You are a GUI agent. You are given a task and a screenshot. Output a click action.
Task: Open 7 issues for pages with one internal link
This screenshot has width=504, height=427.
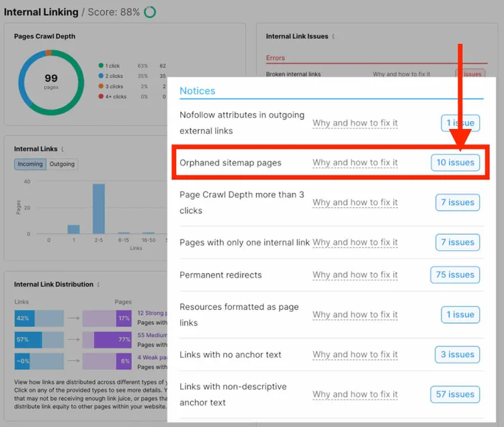pyautogui.click(x=458, y=242)
